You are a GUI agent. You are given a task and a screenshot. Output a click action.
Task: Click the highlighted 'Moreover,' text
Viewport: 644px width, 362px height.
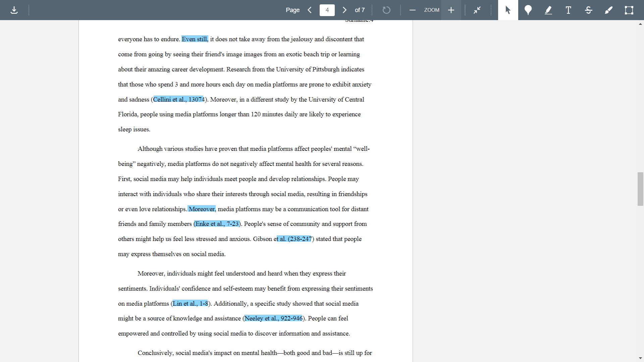[202, 209]
